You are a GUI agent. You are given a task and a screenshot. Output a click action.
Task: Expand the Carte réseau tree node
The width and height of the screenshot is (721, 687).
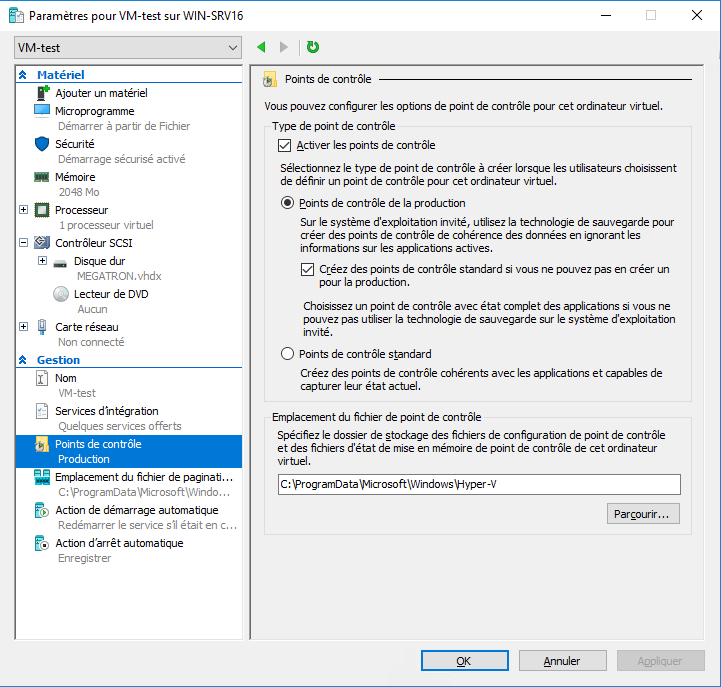tap(23, 326)
